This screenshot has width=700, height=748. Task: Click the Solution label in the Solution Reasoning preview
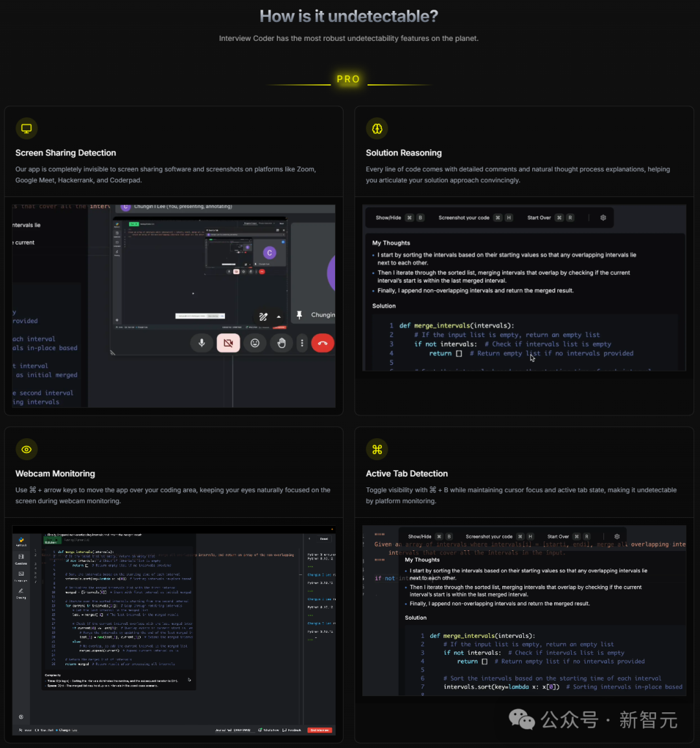(x=384, y=306)
